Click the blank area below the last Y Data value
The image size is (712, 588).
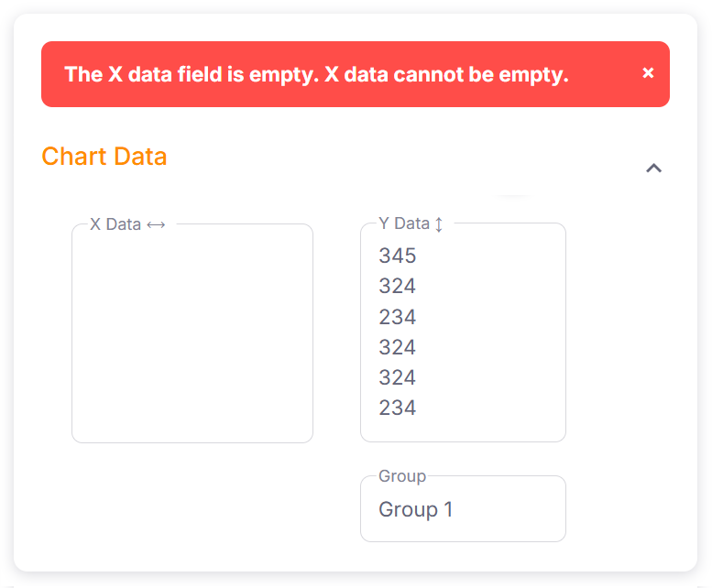tap(463, 430)
